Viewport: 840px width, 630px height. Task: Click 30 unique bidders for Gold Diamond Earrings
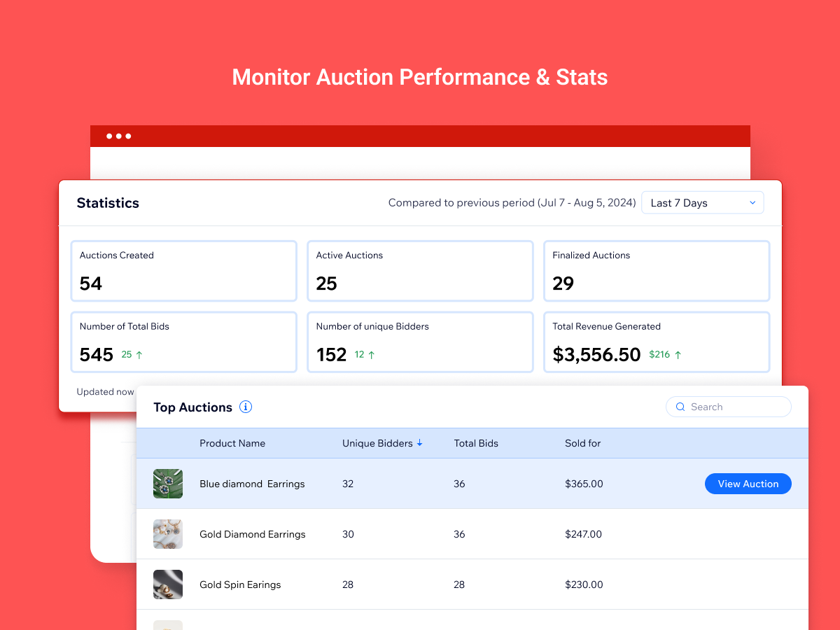click(348, 534)
